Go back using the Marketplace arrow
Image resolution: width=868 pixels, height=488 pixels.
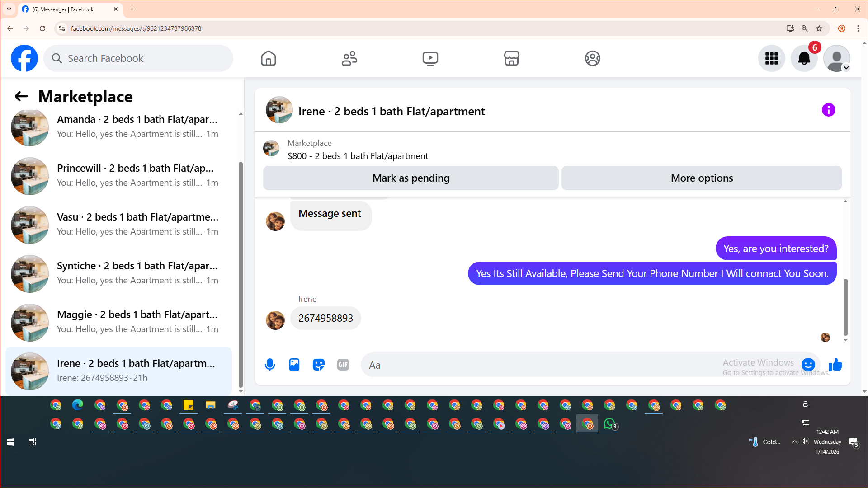21,96
